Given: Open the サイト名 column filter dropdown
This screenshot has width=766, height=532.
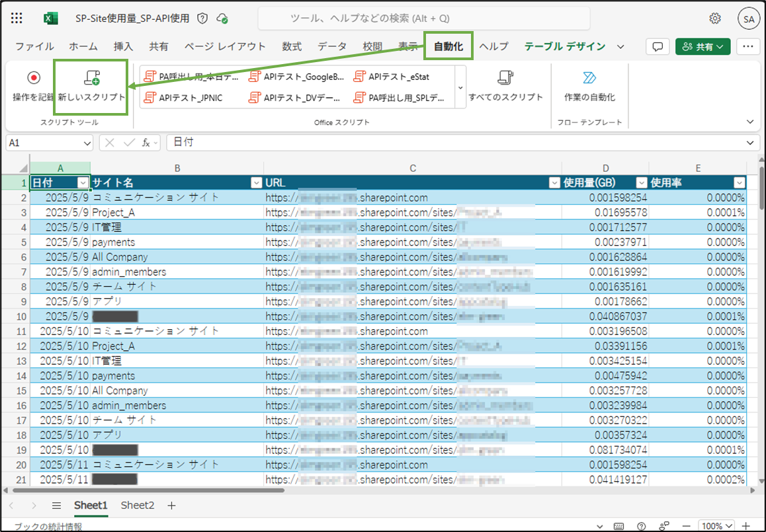Looking at the screenshot, I should tap(256, 182).
